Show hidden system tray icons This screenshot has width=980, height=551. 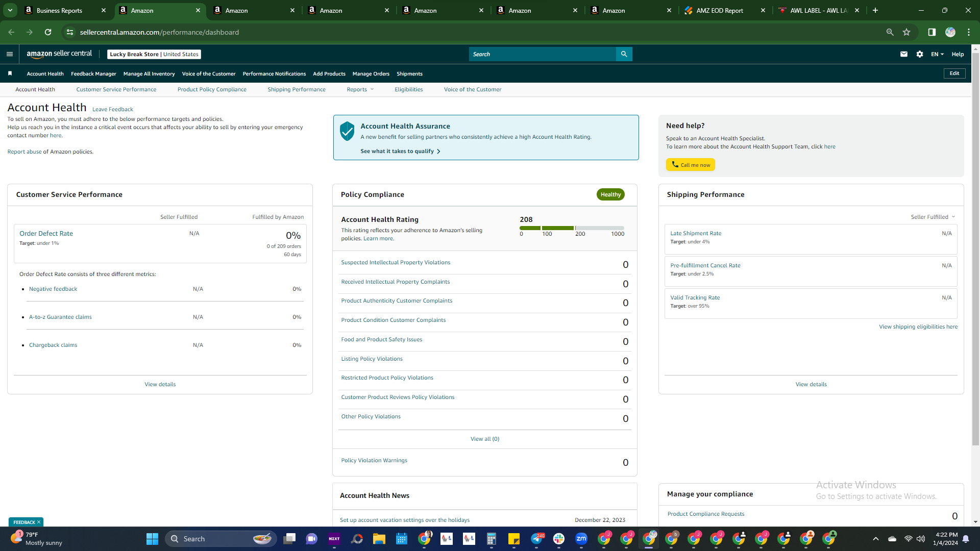coord(875,539)
